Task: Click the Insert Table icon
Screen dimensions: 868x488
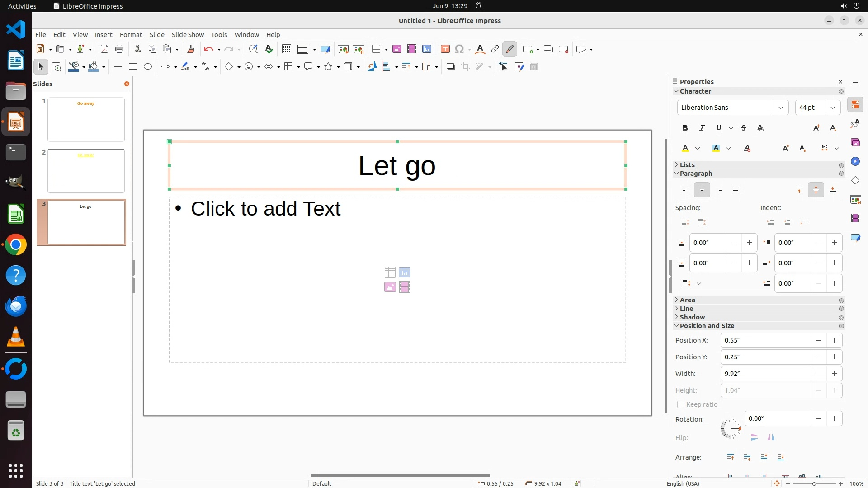Action: [376, 49]
